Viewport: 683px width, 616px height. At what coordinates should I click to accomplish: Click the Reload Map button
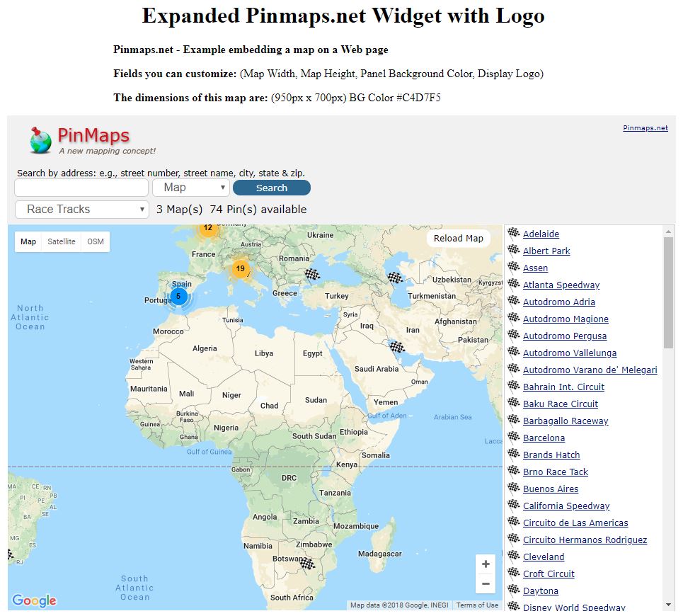tap(458, 239)
